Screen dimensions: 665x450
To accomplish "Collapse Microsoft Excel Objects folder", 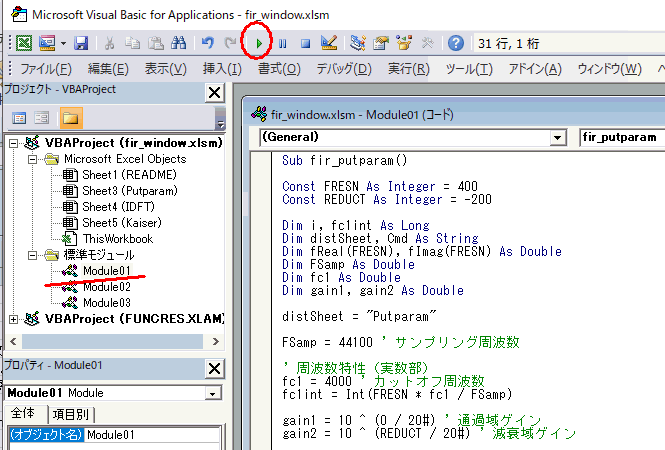I will (x=32, y=159).
